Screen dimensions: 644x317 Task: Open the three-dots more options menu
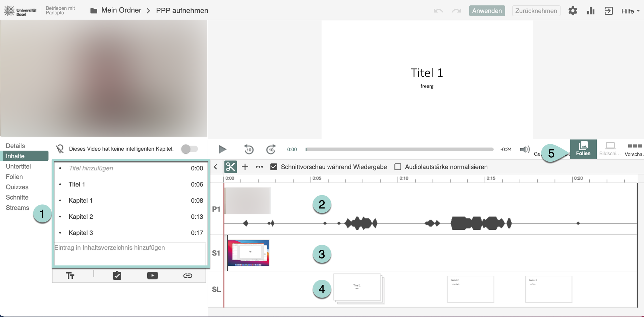click(x=259, y=167)
